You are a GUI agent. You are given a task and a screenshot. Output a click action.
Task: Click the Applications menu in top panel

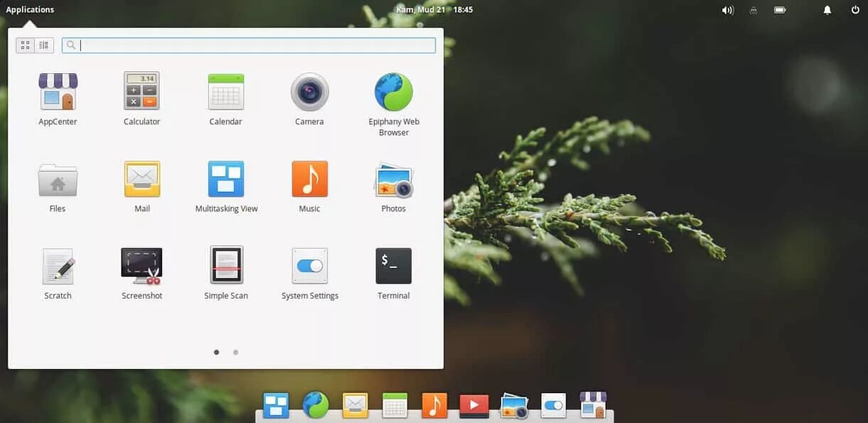point(30,10)
